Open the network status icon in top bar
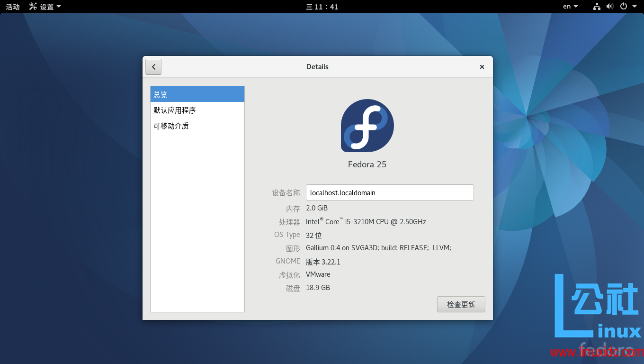Screen dimensions: 644x364 (597, 7)
